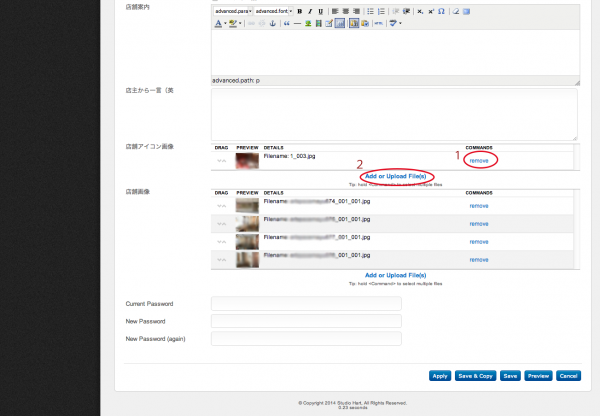600x416 pixels.
Task: Click Add or Upload File(s) under icon image
Action: coord(396,177)
